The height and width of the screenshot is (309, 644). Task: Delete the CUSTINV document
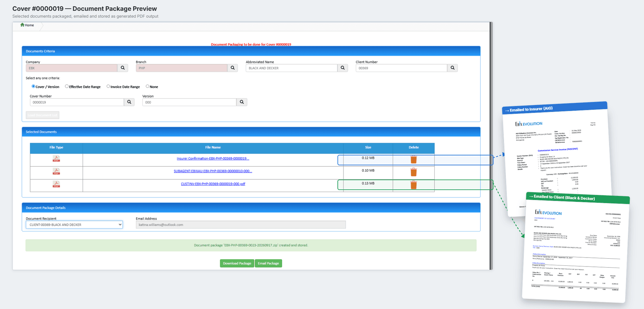(x=414, y=185)
